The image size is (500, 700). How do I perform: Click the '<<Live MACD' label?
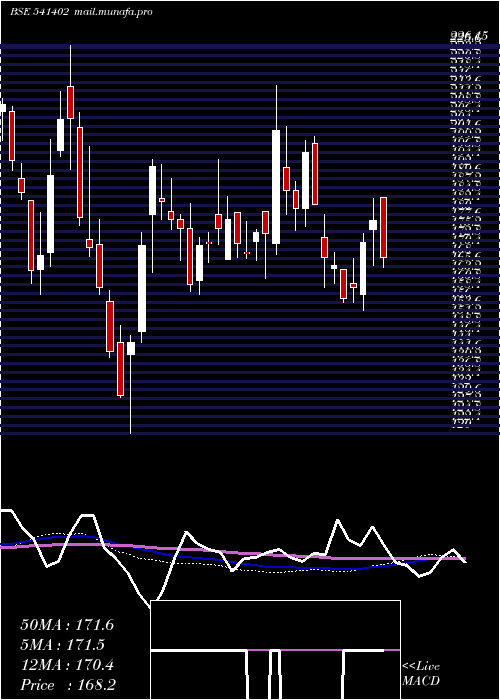click(x=421, y=674)
